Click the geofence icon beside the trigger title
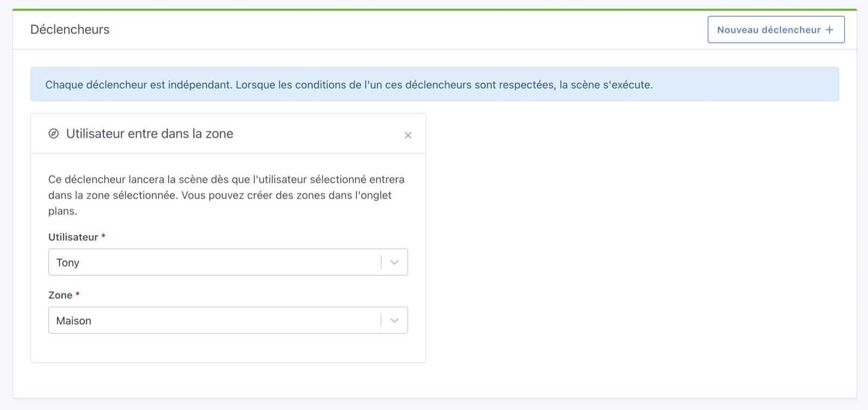 click(x=53, y=133)
